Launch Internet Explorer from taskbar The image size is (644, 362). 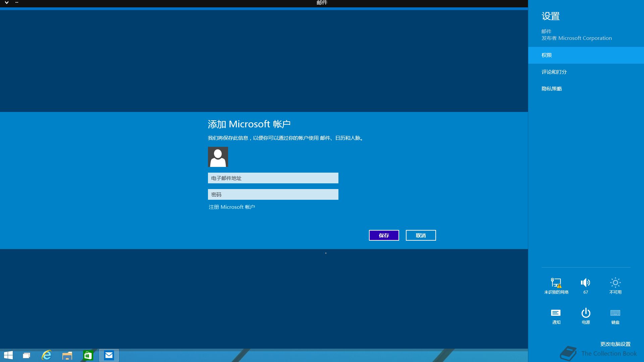tap(47, 355)
